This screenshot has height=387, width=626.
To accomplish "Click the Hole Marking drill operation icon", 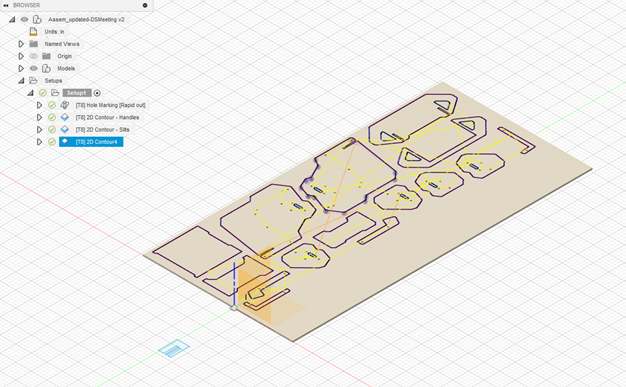I will (64, 105).
